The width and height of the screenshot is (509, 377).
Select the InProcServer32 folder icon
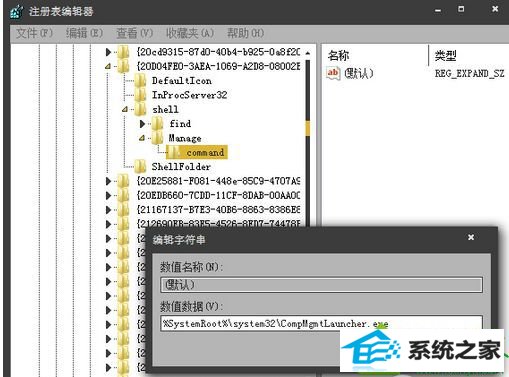click(140, 95)
